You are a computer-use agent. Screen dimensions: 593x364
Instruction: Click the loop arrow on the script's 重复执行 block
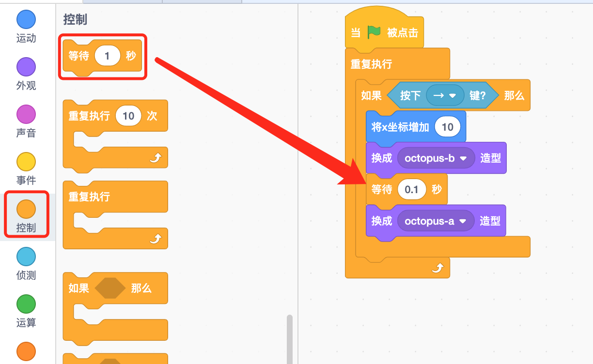(x=437, y=268)
